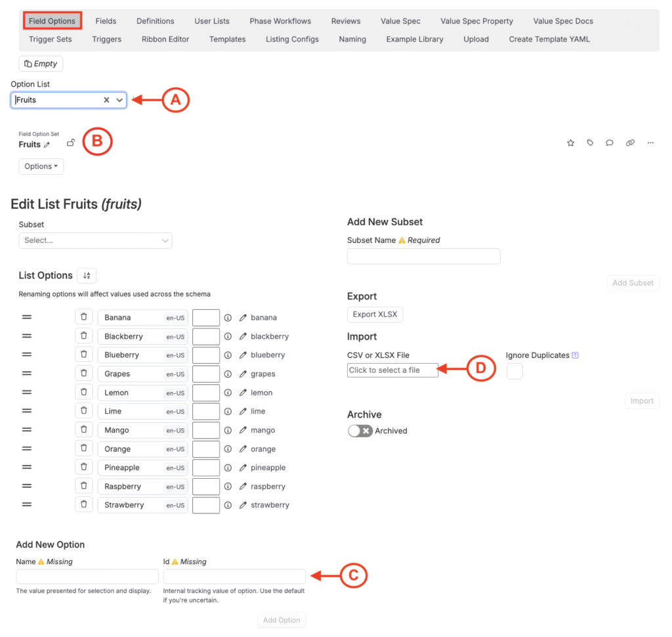The height and width of the screenshot is (637, 672).
Task: Open the Options dropdown button
Action: 41,166
